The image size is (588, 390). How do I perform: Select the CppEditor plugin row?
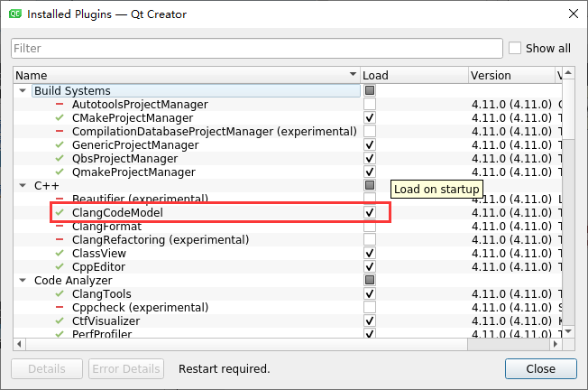pyautogui.click(x=98, y=267)
